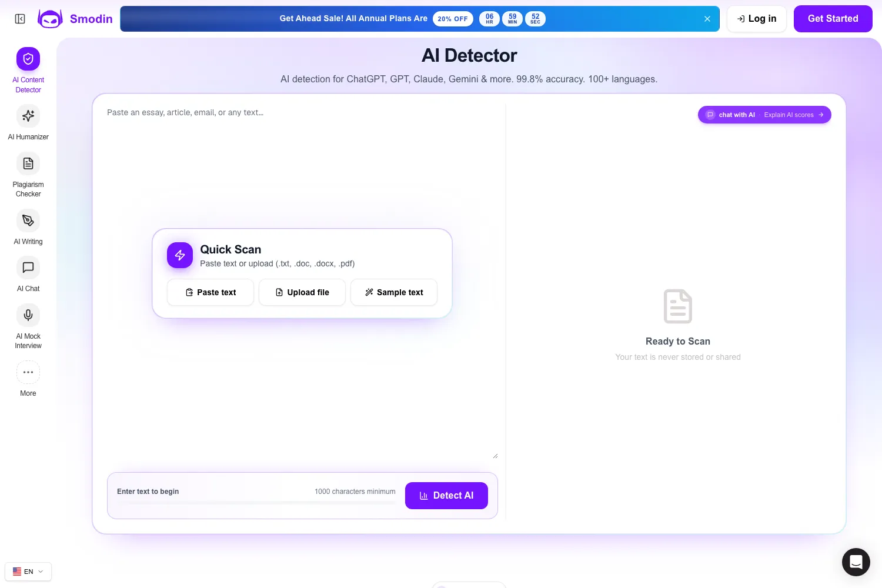Click the Get Started button

[833, 19]
